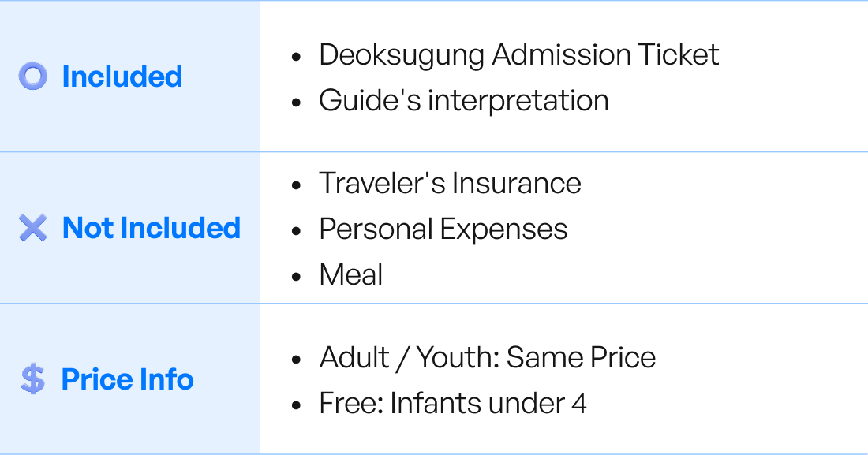The image size is (868, 455).
Task: Select the Not Included heading label
Action: (x=152, y=228)
